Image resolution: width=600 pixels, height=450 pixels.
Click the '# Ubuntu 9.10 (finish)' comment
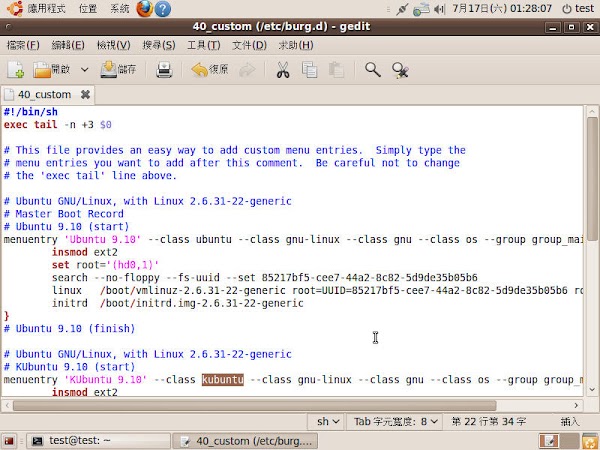(x=69, y=329)
